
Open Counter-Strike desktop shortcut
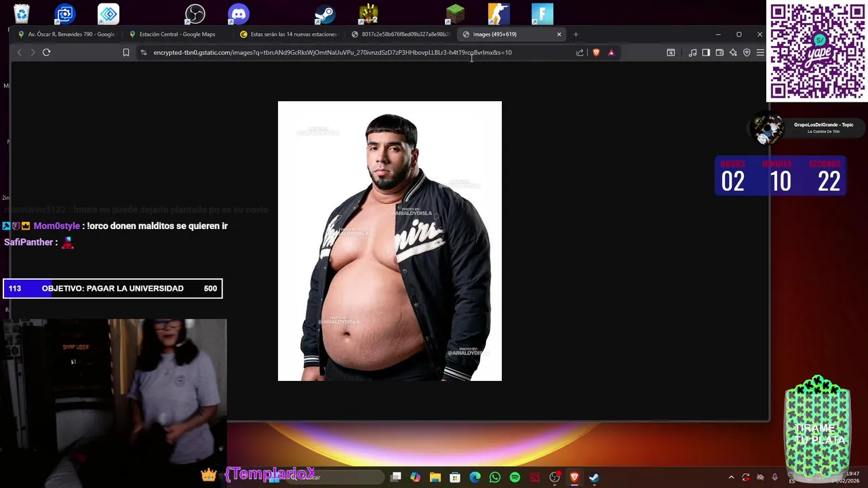click(x=498, y=14)
